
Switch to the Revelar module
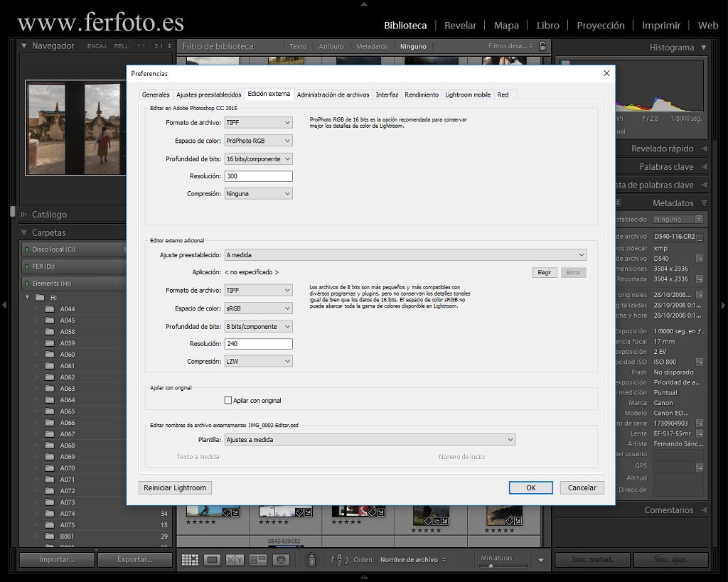click(460, 26)
